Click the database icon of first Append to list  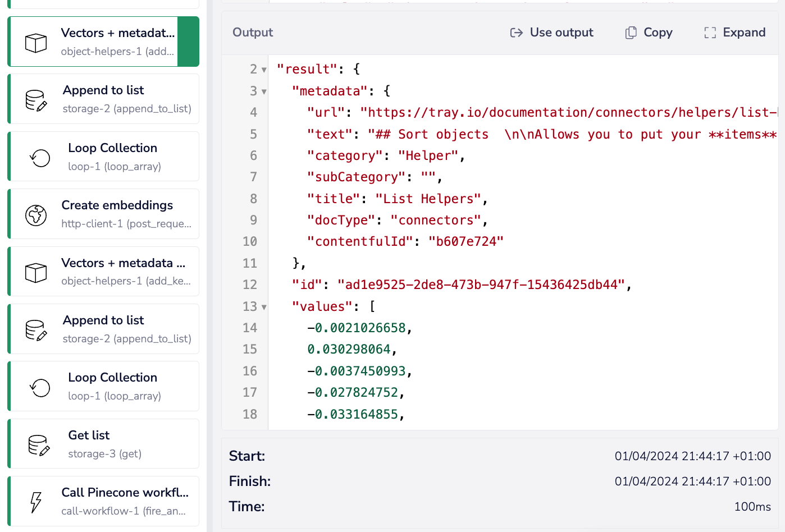[36, 100]
